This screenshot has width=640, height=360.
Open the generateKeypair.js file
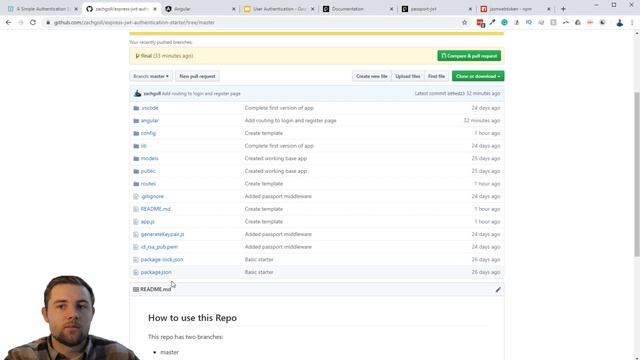[162, 234]
